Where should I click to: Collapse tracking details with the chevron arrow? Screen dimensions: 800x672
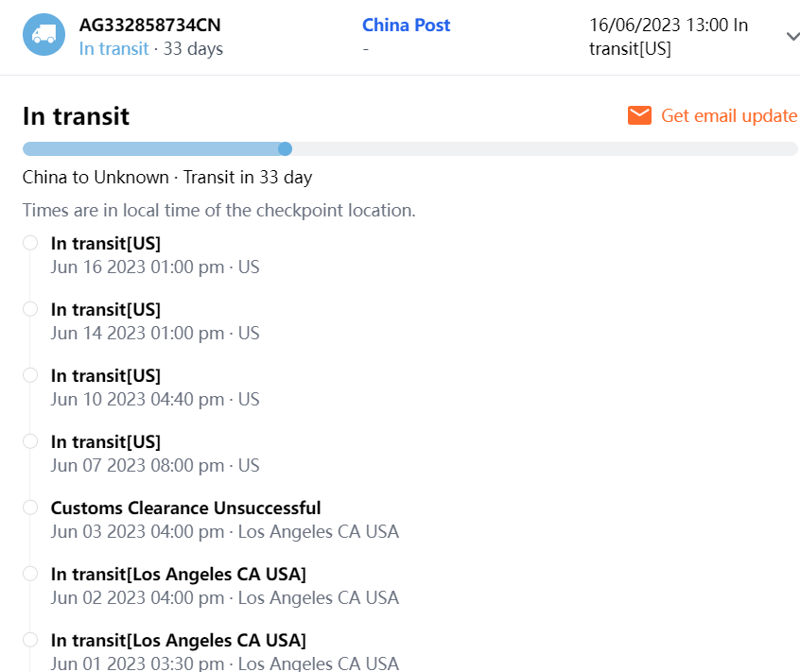pyautogui.click(x=792, y=36)
